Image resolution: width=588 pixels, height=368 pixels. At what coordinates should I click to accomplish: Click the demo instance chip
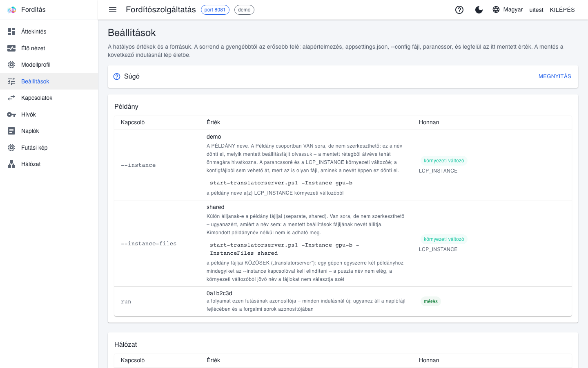244,10
